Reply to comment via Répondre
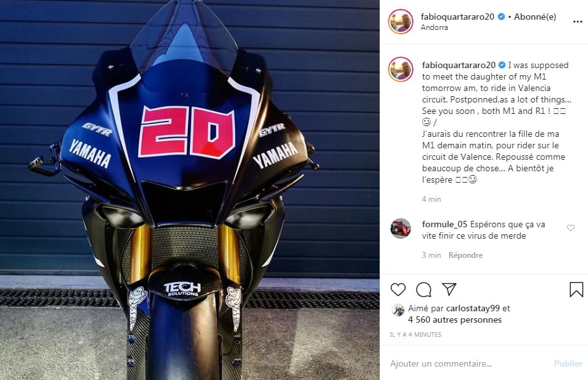Image resolution: width=588 pixels, height=380 pixels. [466, 255]
